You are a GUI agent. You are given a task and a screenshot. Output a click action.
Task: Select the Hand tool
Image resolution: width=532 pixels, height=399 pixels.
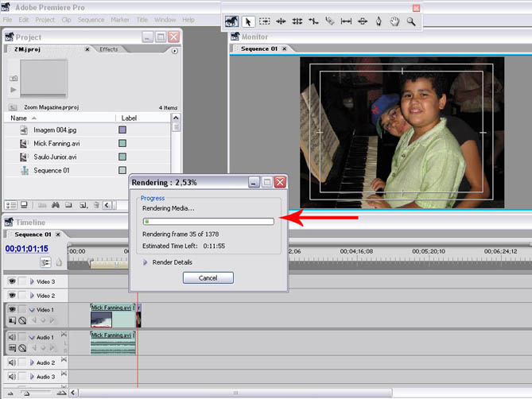pyautogui.click(x=394, y=22)
